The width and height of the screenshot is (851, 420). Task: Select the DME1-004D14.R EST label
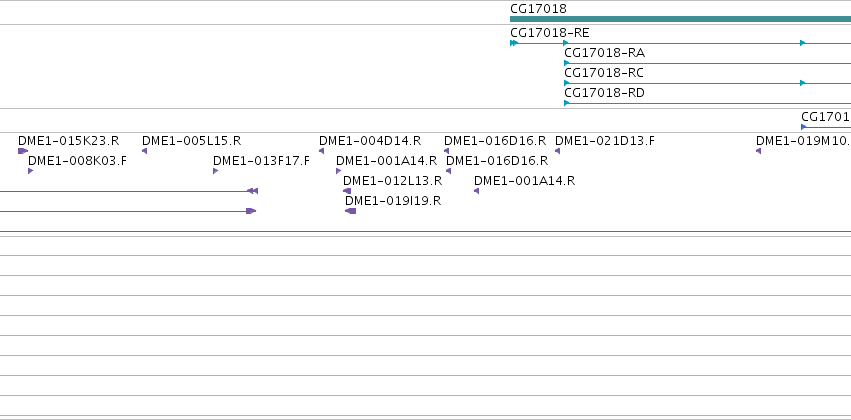(370, 141)
